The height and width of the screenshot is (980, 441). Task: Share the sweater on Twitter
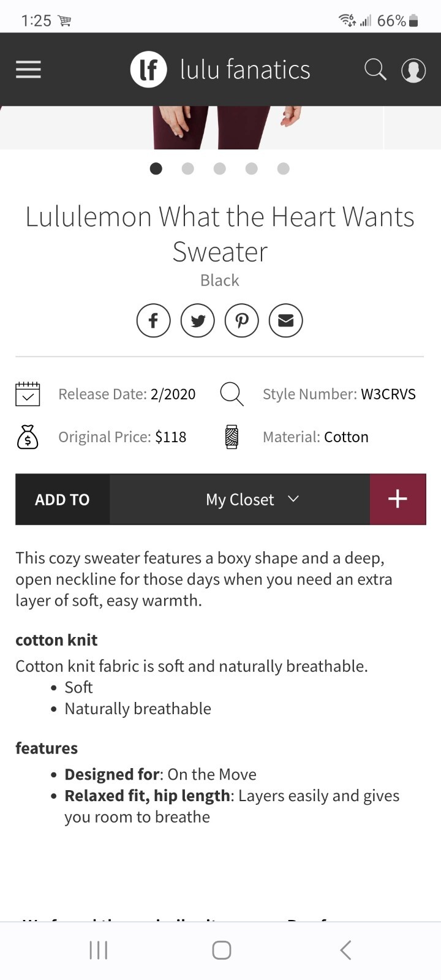(x=197, y=320)
